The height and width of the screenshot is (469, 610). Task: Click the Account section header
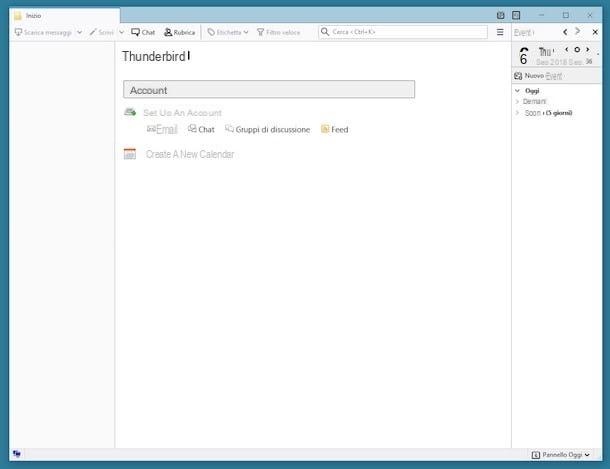click(269, 90)
